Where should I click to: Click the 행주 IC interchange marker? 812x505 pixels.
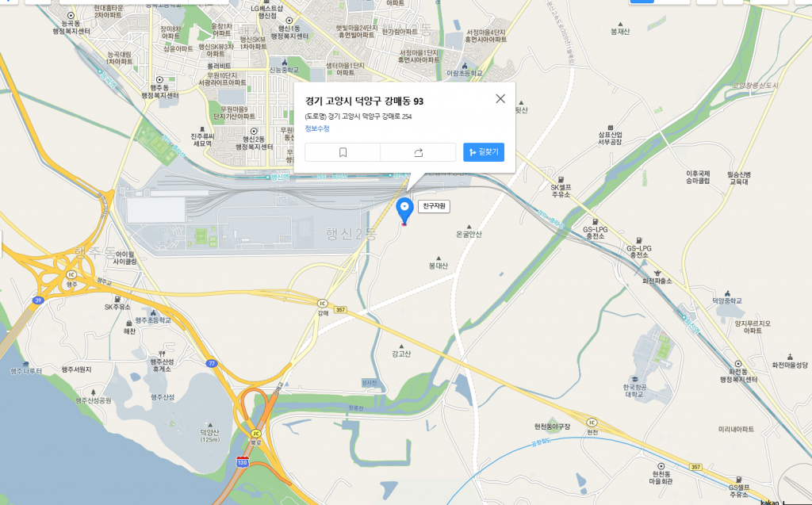coord(71,274)
